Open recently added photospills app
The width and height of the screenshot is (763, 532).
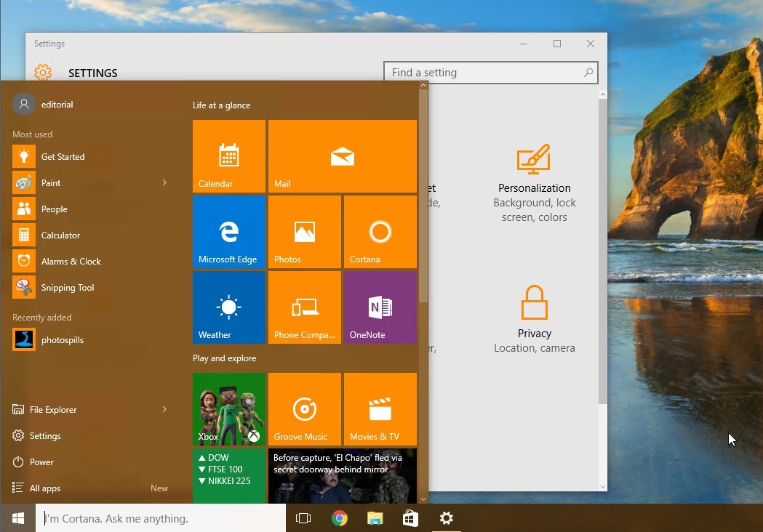point(90,340)
